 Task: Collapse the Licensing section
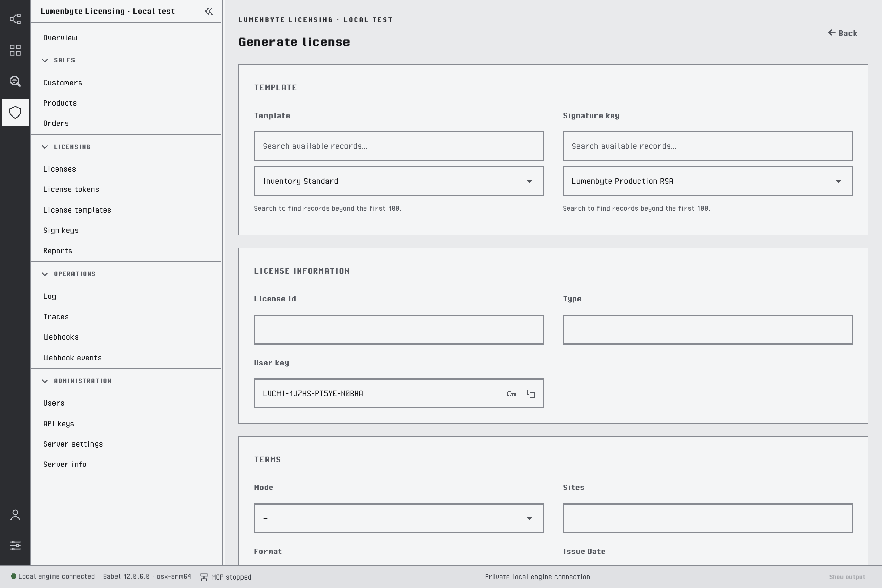tap(45, 147)
